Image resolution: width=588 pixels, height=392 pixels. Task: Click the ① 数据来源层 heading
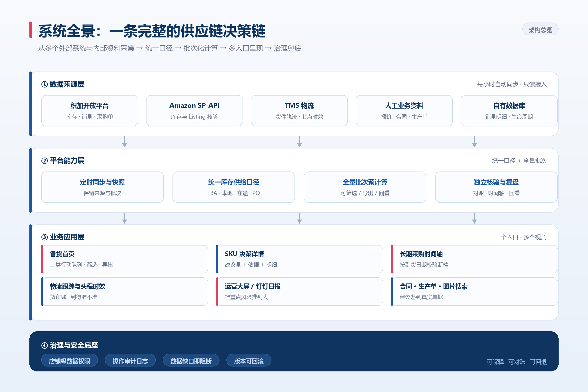(63, 84)
